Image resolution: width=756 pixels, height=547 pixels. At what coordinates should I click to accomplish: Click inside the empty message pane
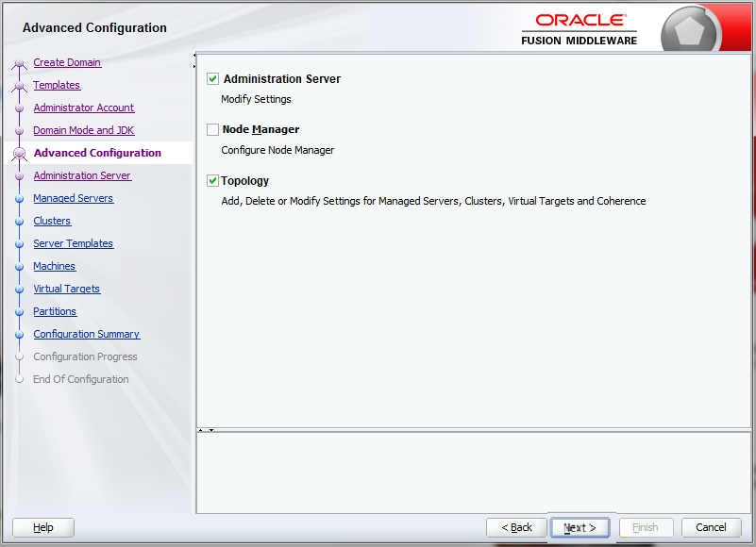[x=474, y=472]
